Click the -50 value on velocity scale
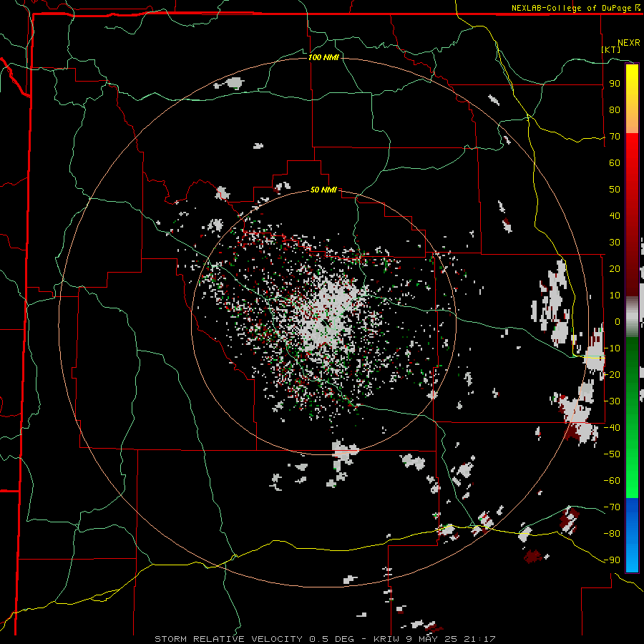The height and width of the screenshot is (644, 644). tap(612, 454)
